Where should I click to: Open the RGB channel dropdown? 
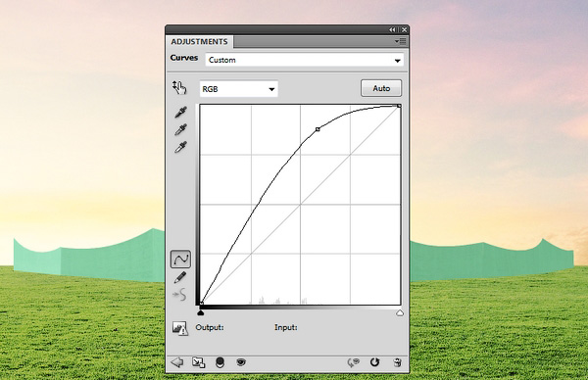238,89
